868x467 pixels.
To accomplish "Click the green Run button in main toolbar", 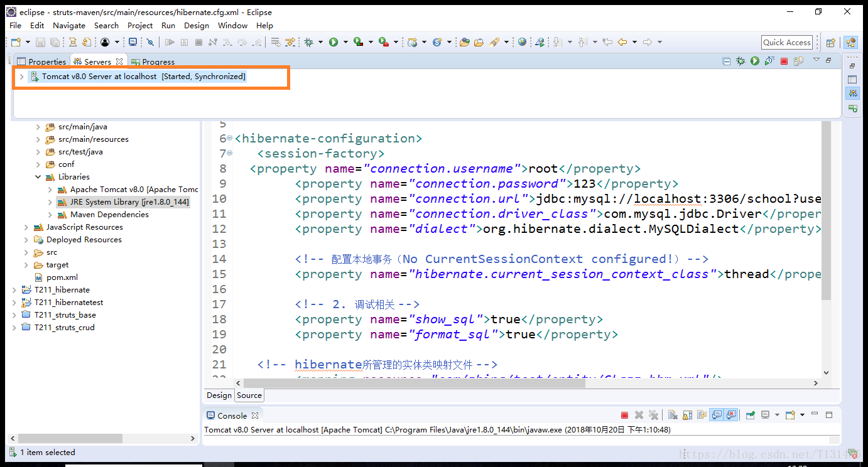I will point(334,42).
